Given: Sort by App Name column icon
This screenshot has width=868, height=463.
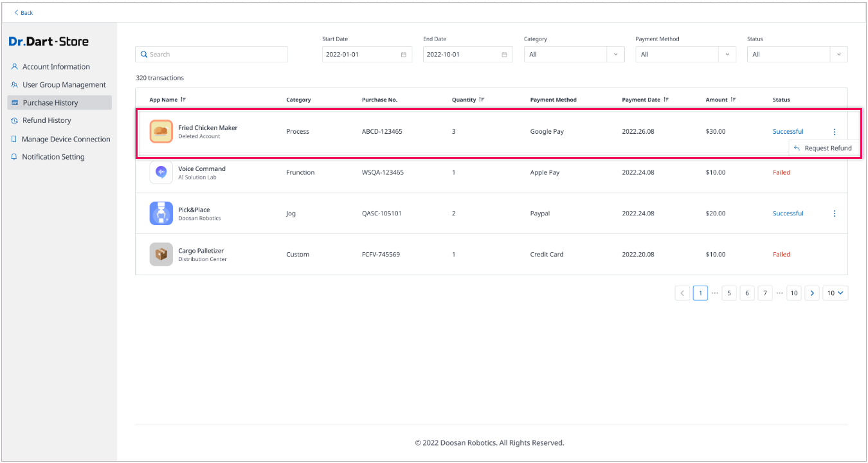Looking at the screenshot, I should [x=183, y=100].
